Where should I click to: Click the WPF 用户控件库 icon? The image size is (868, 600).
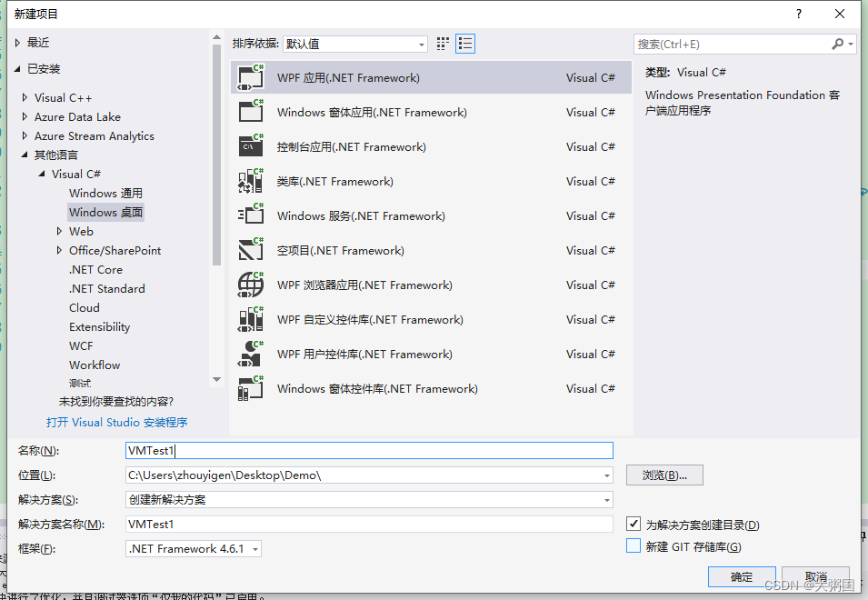click(x=251, y=354)
